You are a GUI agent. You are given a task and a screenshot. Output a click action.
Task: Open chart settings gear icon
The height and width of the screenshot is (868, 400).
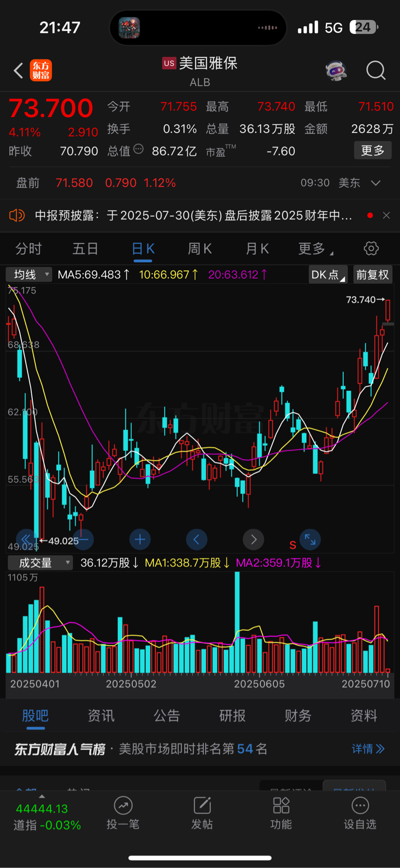pos(371,248)
